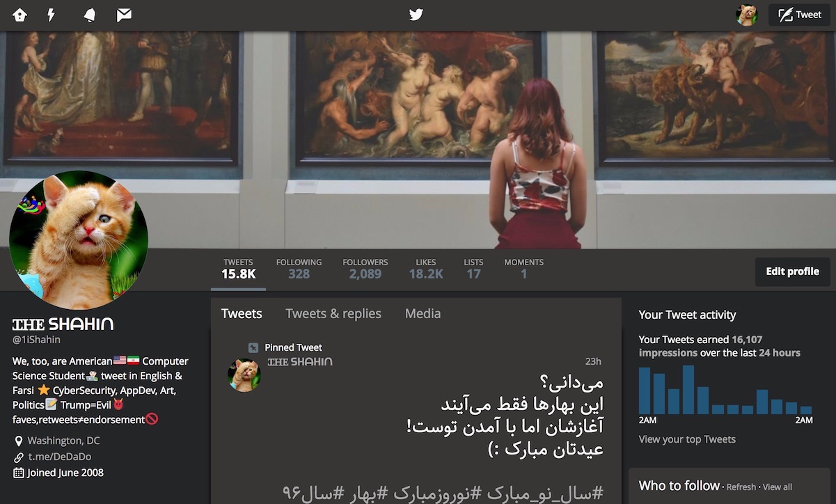Click the Tweet compose button
The image size is (836, 504).
[799, 15]
